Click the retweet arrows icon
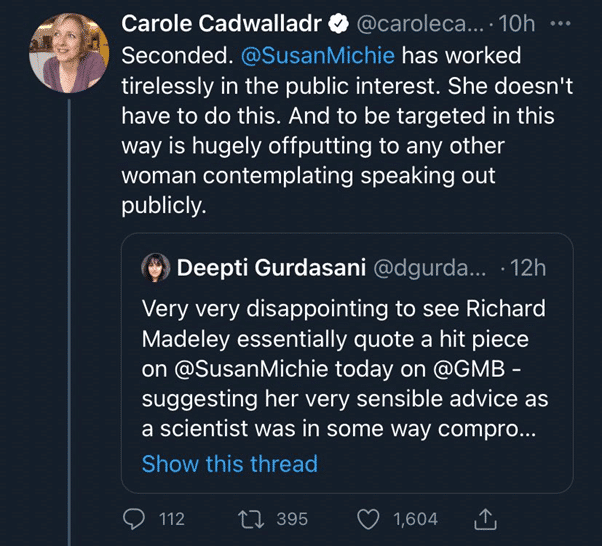The height and width of the screenshot is (546, 602). tap(254, 518)
